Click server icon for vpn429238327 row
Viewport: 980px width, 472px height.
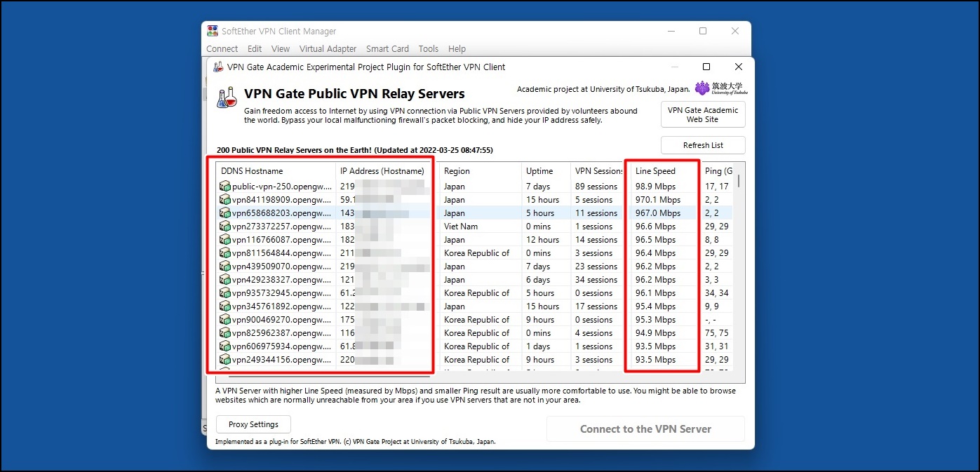click(x=225, y=280)
